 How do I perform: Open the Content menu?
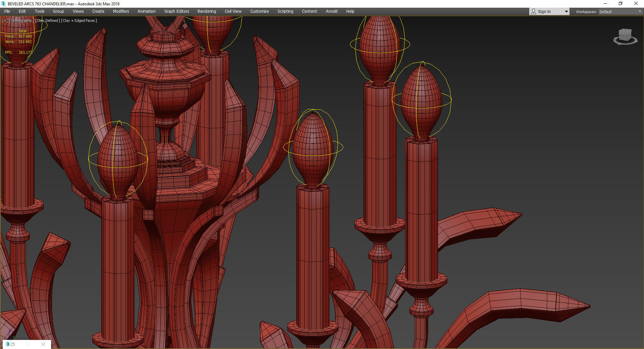tap(309, 11)
